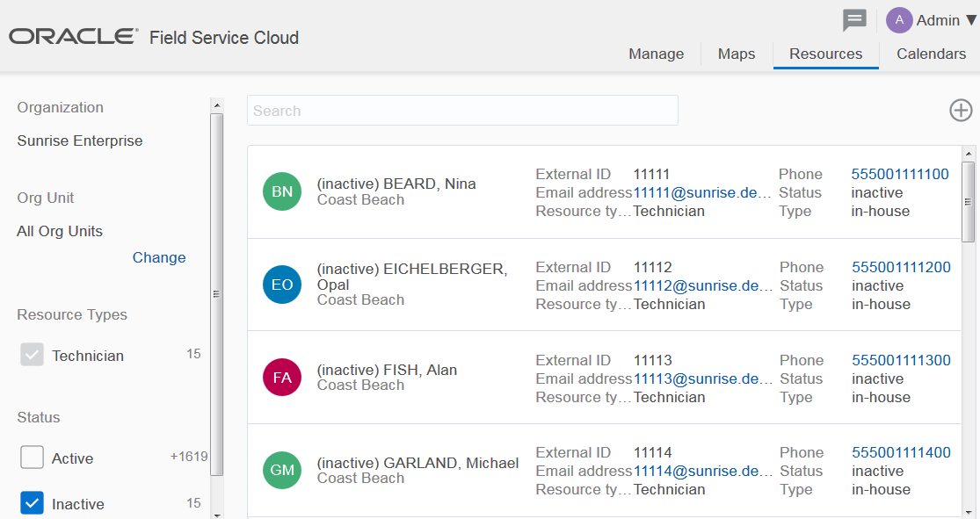
Task: Click Alan Fish's FA avatar
Action: click(x=282, y=378)
